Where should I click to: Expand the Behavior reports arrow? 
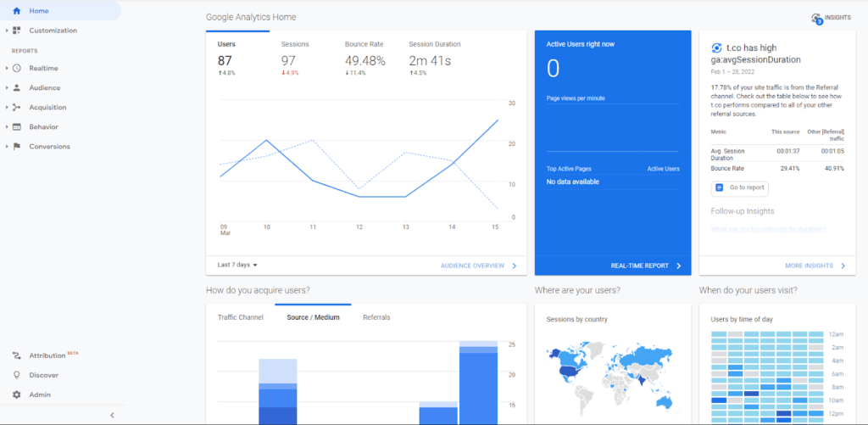point(7,127)
